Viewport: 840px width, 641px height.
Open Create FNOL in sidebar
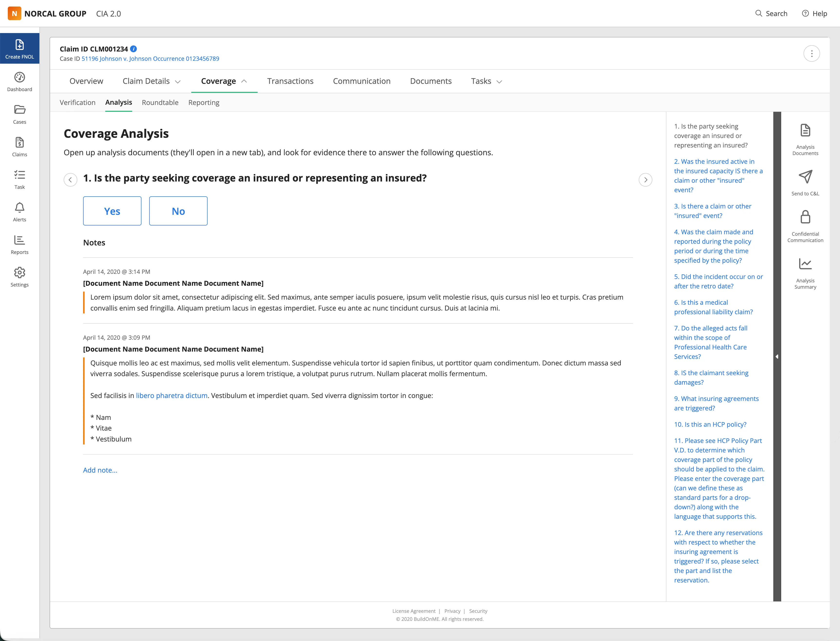[x=19, y=48]
